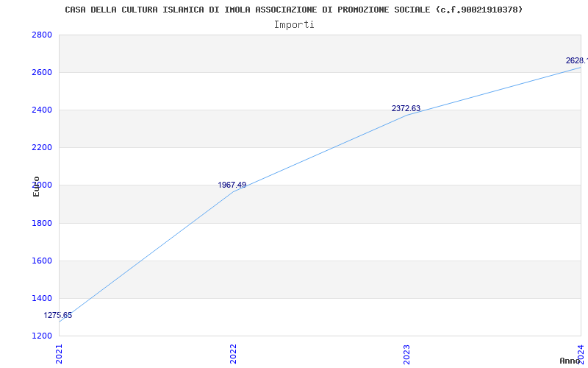Select the 2372.63 data point label
Image resolution: width=588 pixels, height=368 pixels.
click(x=406, y=108)
